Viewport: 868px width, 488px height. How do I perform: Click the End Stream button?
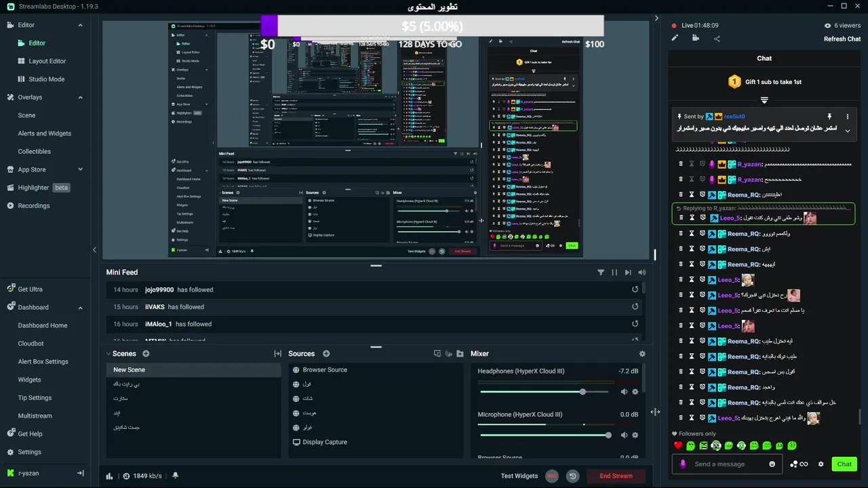coord(616,476)
